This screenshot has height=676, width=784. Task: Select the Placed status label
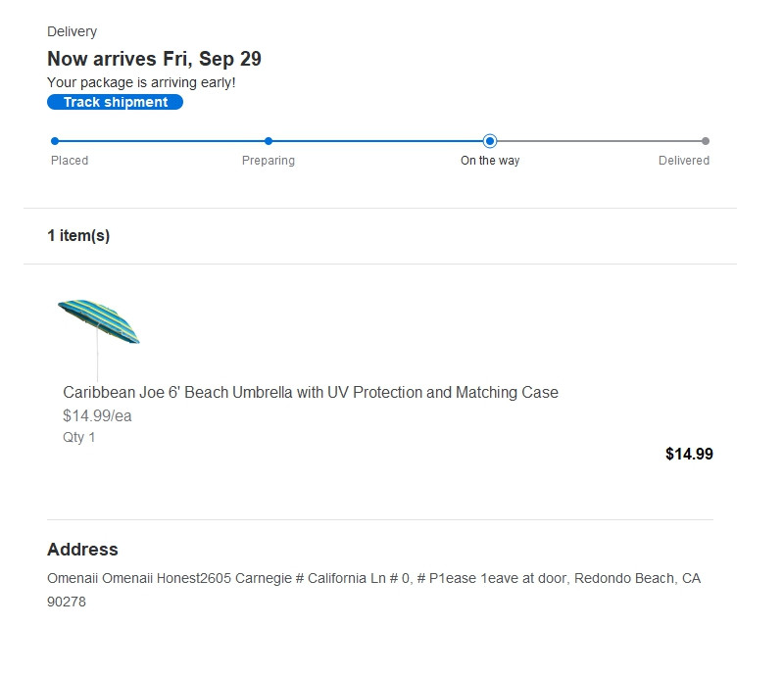[x=70, y=161]
